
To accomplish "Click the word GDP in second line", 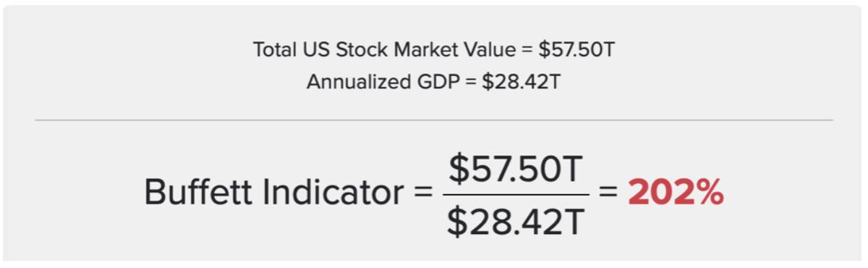I will (438, 82).
